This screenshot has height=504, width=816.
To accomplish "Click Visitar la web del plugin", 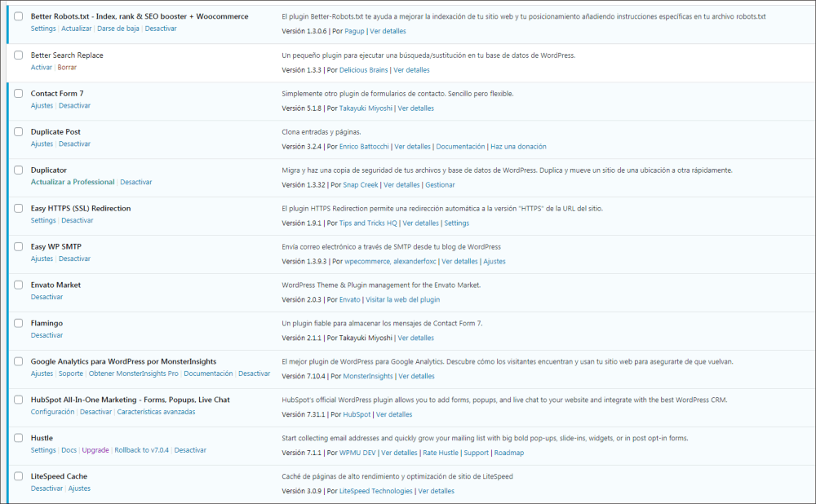I will 403,299.
